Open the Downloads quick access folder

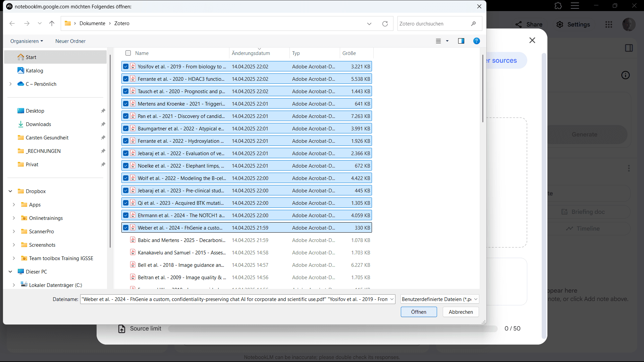pyautogui.click(x=38, y=124)
